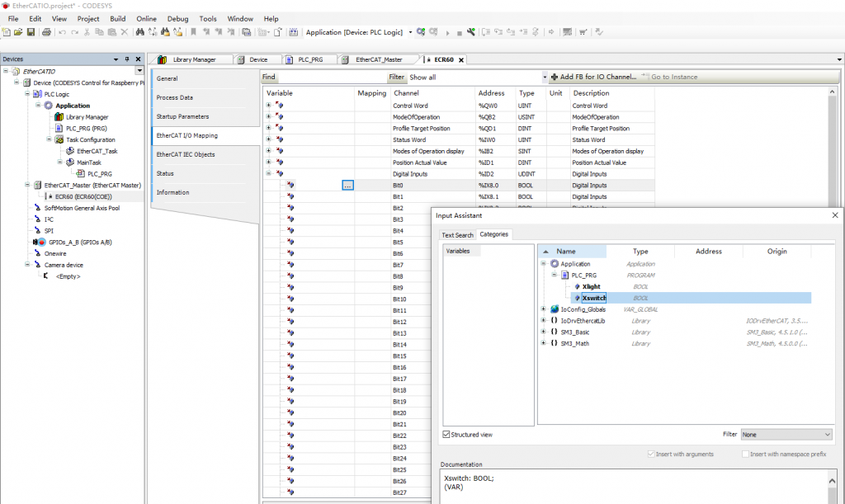Click the Task Configuration icon in device tree
This screenshot has height=504, width=845.
point(59,139)
